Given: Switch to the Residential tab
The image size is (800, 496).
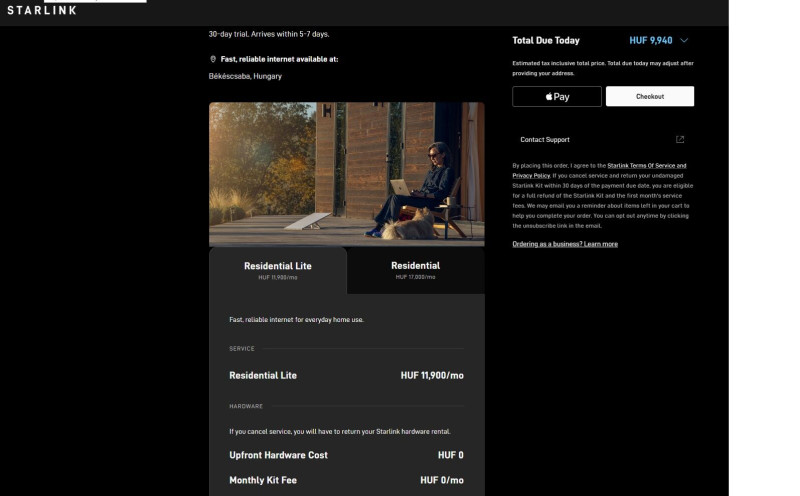Looking at the screenshot, I should pyautogui.click(x=415, y=270).
